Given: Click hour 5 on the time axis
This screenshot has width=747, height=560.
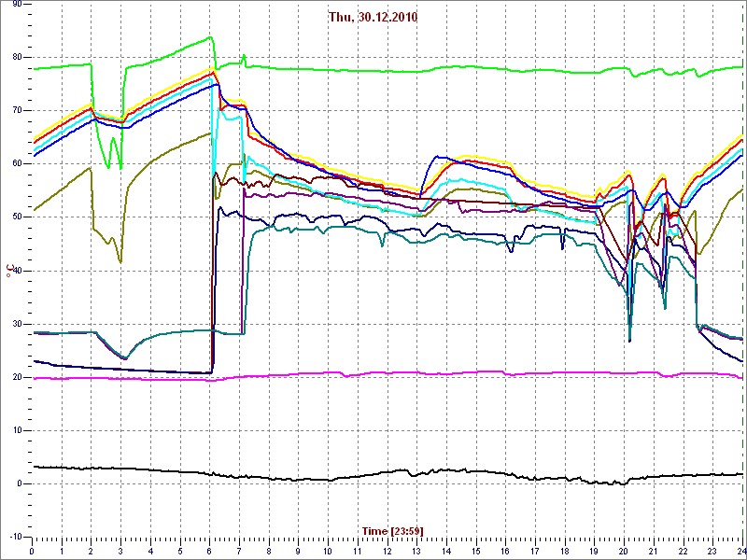Looking at the screenshot, I should 180,552.
